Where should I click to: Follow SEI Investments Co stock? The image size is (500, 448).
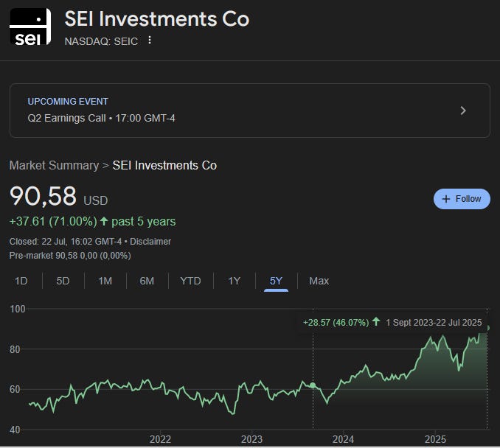(462, 199)
